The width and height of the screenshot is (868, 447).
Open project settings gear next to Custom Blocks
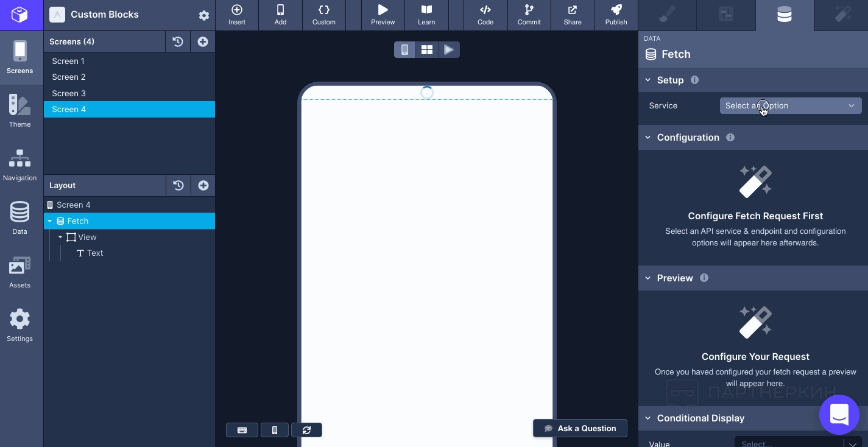point(204,15)
